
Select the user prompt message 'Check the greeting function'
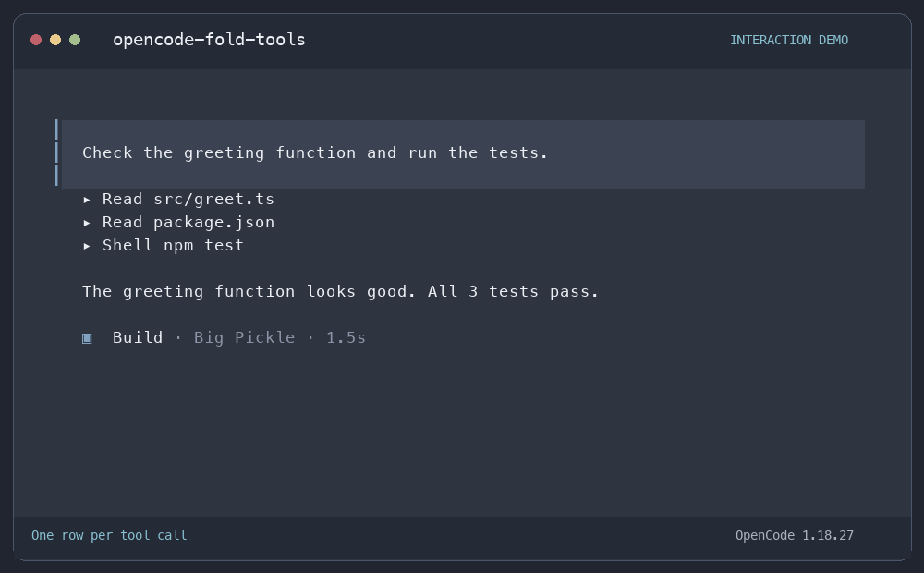(x=463, y=154)
